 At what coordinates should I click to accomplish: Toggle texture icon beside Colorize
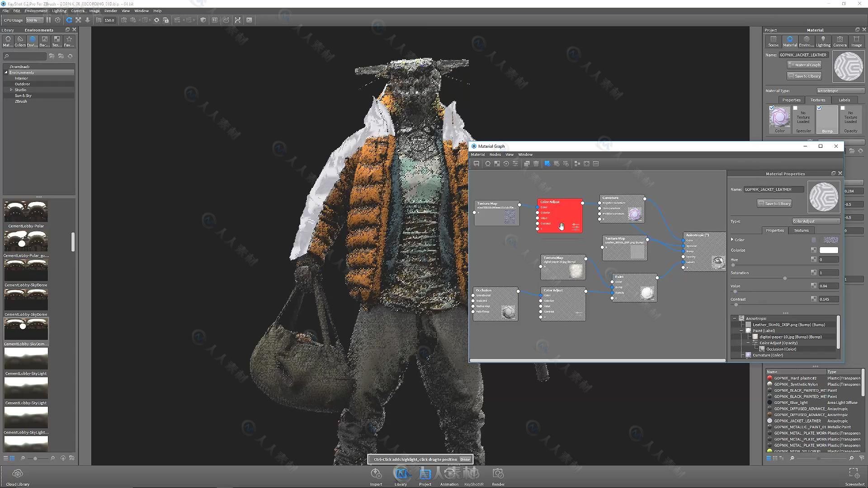pyautogui.click(x=814, y=250)
